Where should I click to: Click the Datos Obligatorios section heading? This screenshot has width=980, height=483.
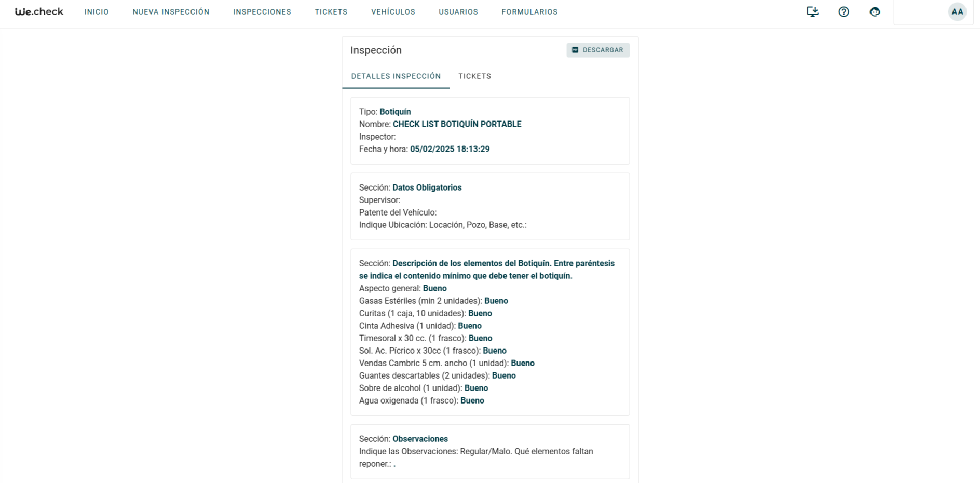[x=427, y=187]
